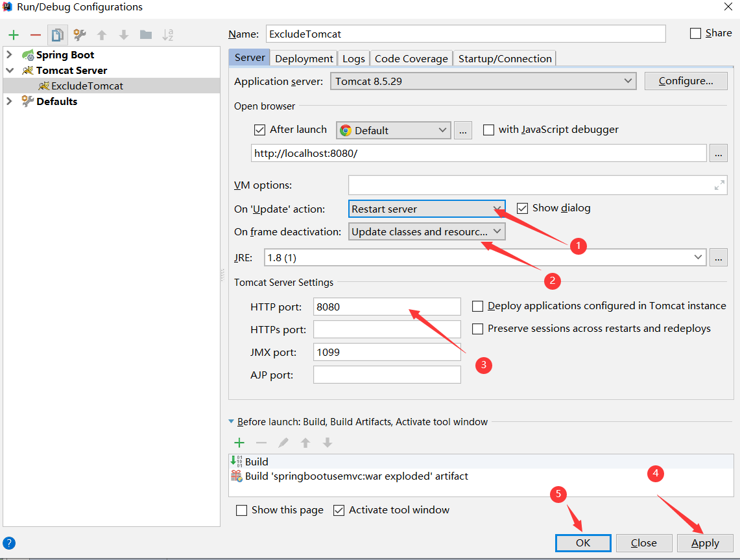This screenshot has height=560, width=740.
Task: Click the HTTPs port field
Action: click(387, 329)
